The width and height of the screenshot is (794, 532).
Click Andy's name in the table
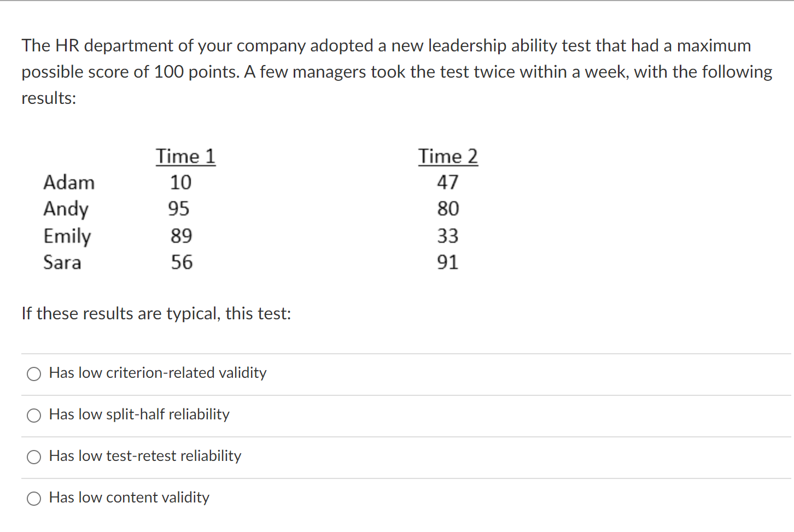[x=66, y=209]
